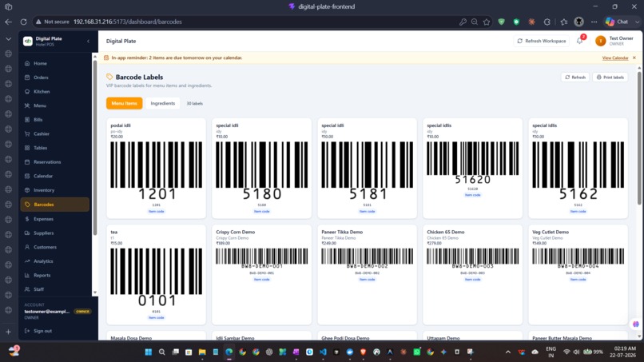Click the Print labels button
The height and width of the screenshot is (362, 644).
coord(610,78)
